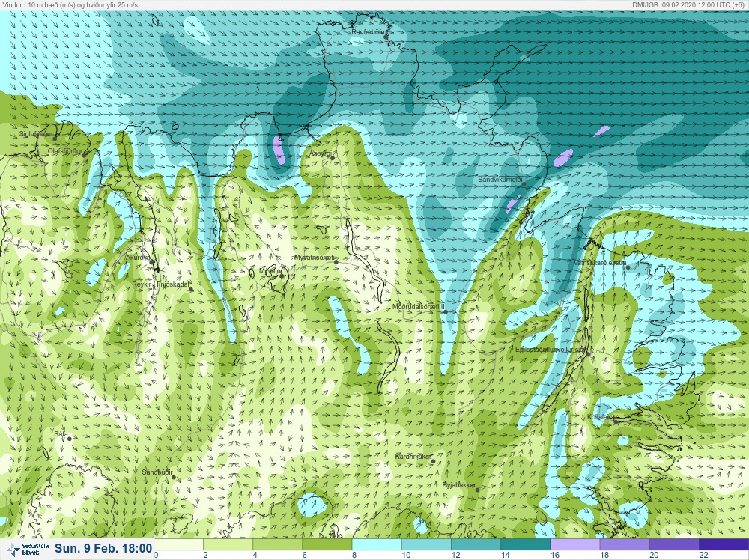Click the 16–18 m/s lavender swatch
Image resolution: width=749 pixels, height=560 pixels.
point(575,544)
